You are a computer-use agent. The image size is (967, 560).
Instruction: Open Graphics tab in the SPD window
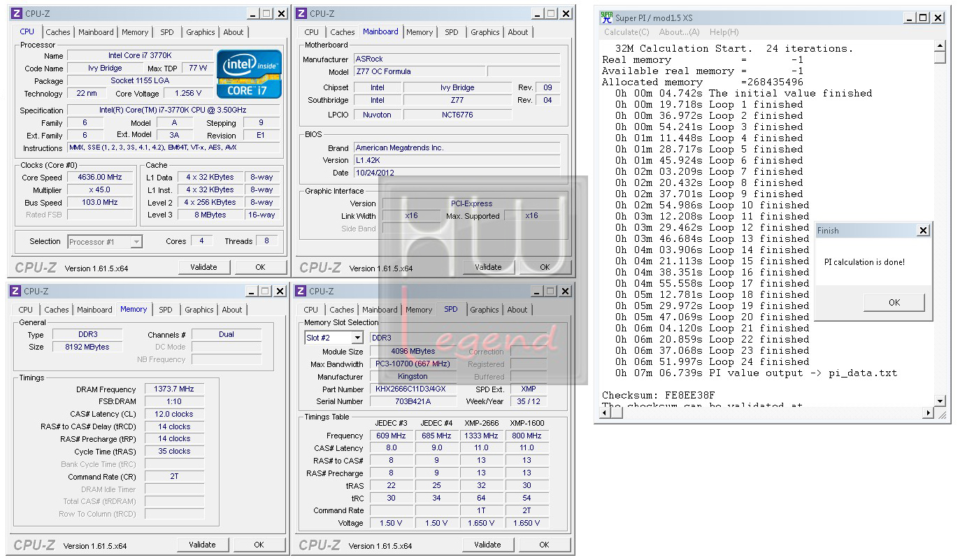point(485,310)
